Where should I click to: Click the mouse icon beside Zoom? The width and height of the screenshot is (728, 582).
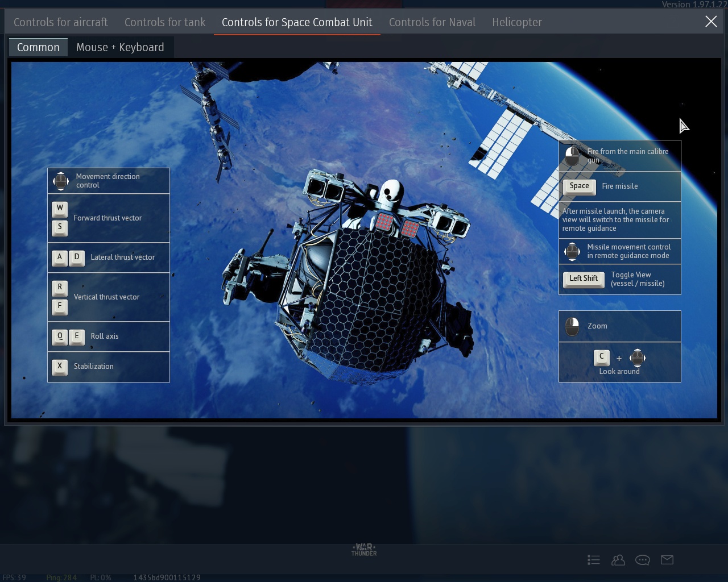coord(572,326)
